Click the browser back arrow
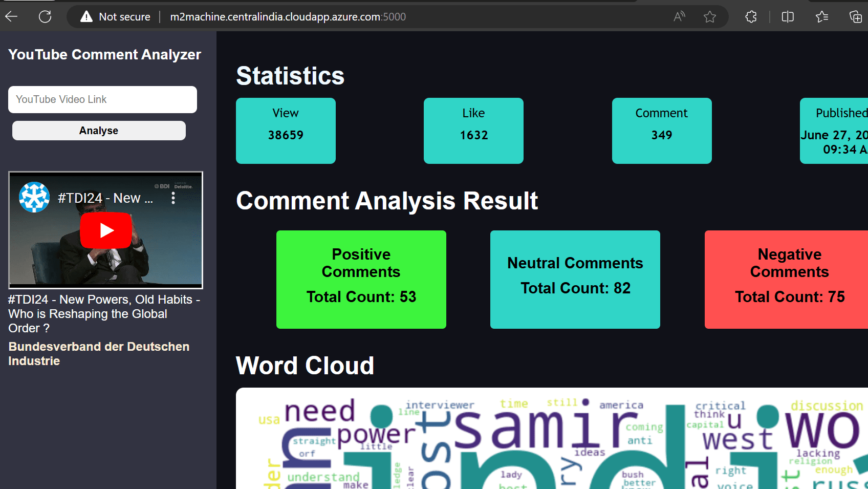 pyautogui.click(x=11, y=17)
